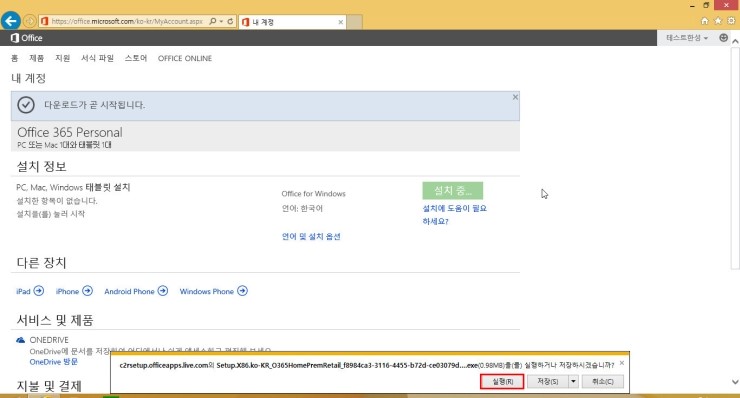This screenshot has width=740, height=398.
Task: Open the address bar autocomplete dropdown arrow
Action: [x=221, y=21]
